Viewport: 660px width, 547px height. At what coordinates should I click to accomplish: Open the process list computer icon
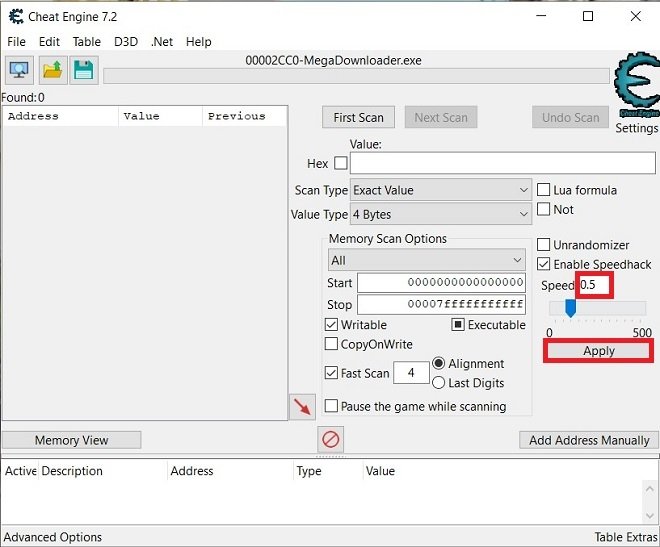pyautogui.click(x=19, y=70)
